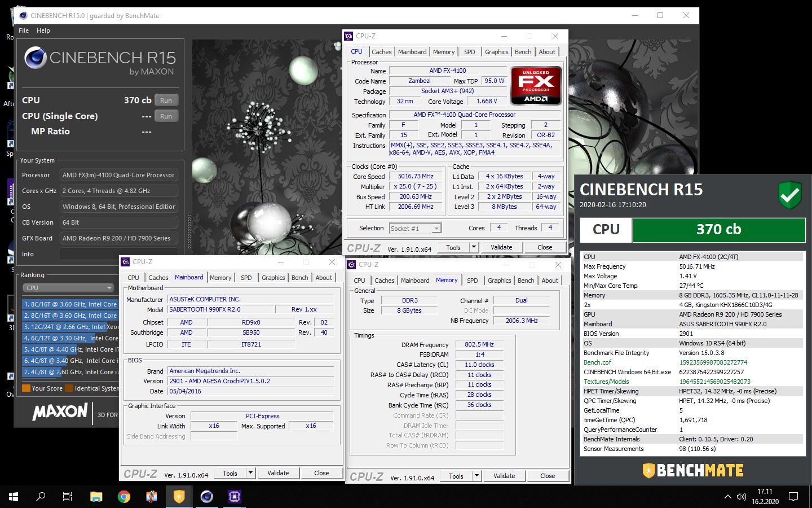Screen dimensions: 812x508
Task: Click taskbar clock showing 17.11
Action: coord(765,492)
